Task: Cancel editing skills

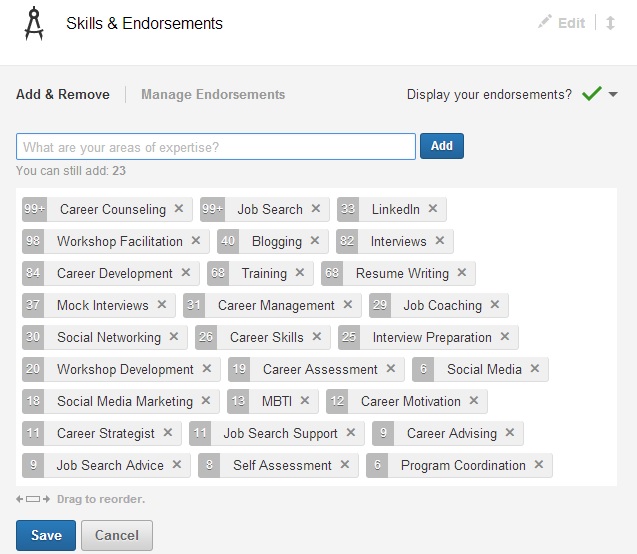Action: (x=117, y=535)
